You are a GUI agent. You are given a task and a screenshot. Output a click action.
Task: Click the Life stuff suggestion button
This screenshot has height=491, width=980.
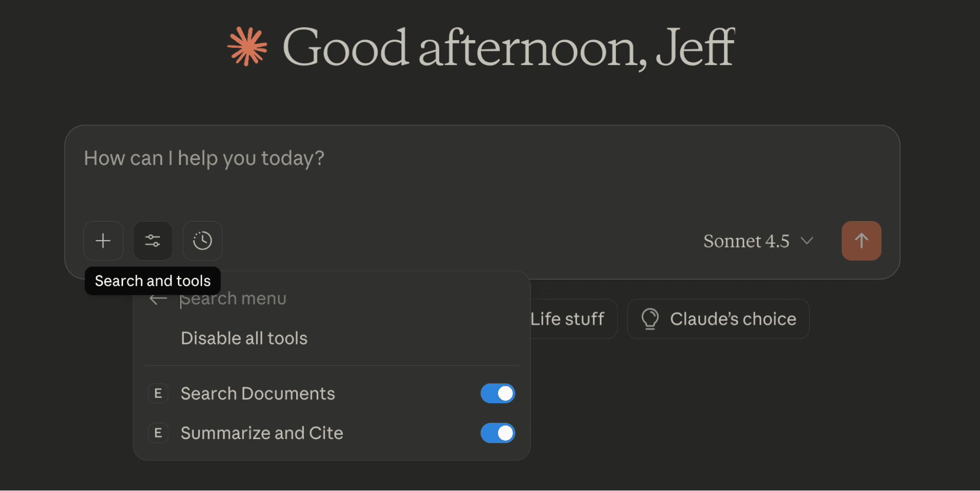568,319
